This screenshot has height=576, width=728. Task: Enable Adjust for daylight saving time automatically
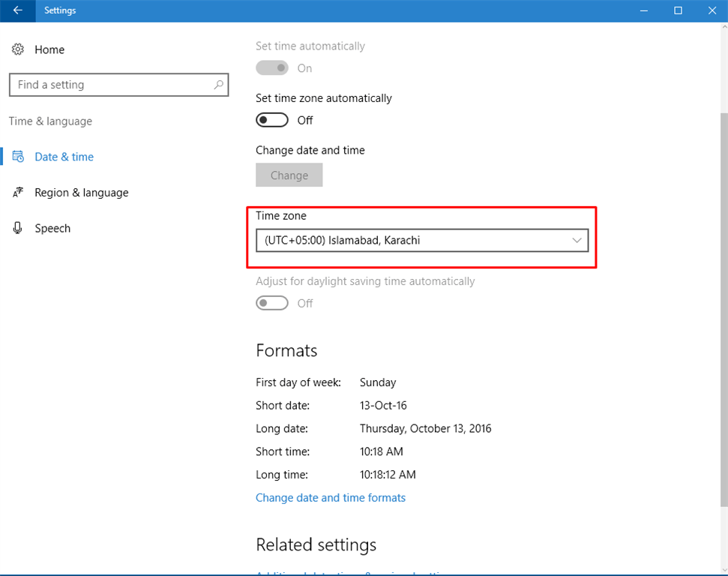click(x=271, y=302)
